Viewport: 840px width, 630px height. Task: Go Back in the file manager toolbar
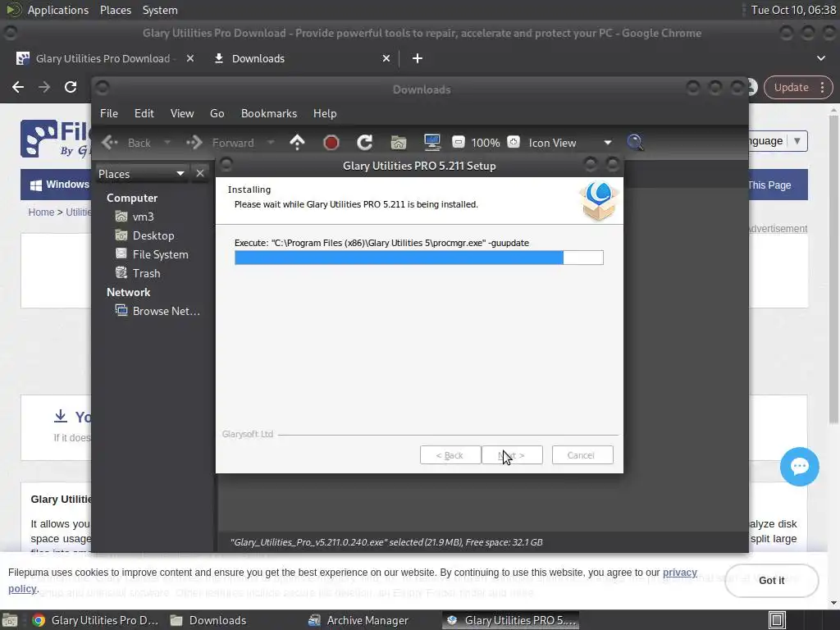coord(126,143)
